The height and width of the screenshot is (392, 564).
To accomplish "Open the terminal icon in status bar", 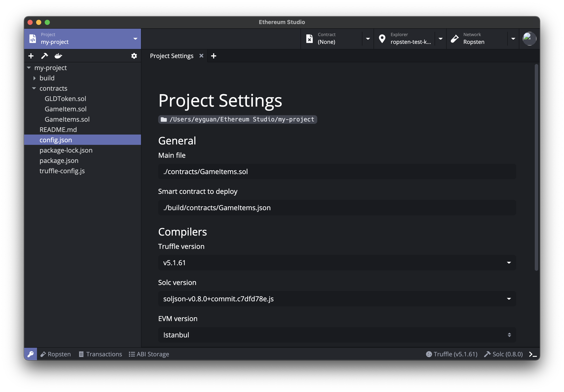I will point(533,354).
